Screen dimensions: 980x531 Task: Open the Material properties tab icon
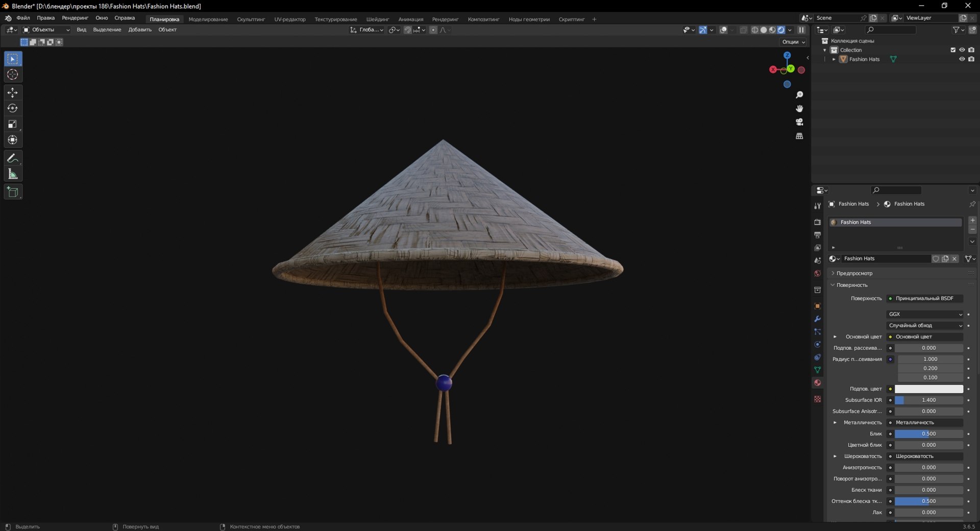tap(817, 382)
